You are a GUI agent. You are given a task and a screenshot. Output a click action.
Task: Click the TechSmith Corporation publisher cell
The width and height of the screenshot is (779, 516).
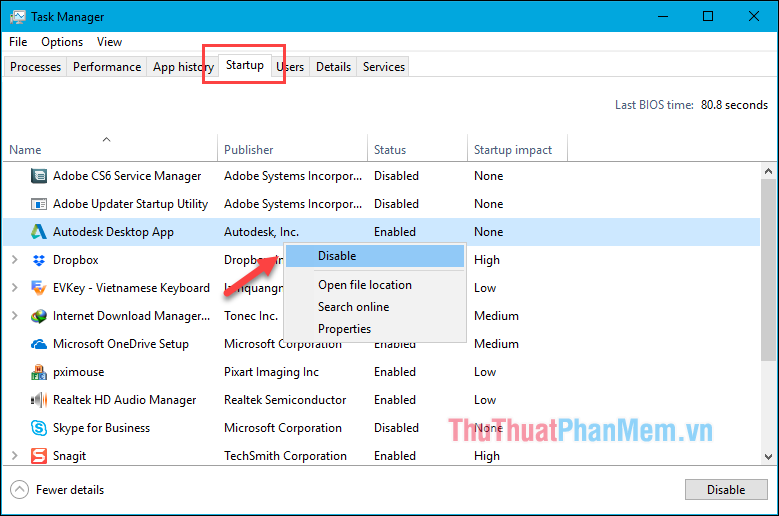tap(285, 455)
